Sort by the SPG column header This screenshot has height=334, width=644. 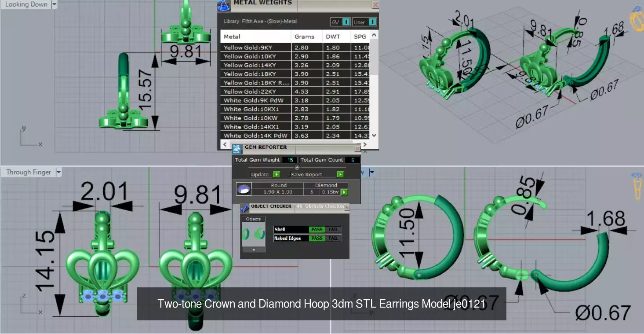pyautogui.click(x=360, y=37)
